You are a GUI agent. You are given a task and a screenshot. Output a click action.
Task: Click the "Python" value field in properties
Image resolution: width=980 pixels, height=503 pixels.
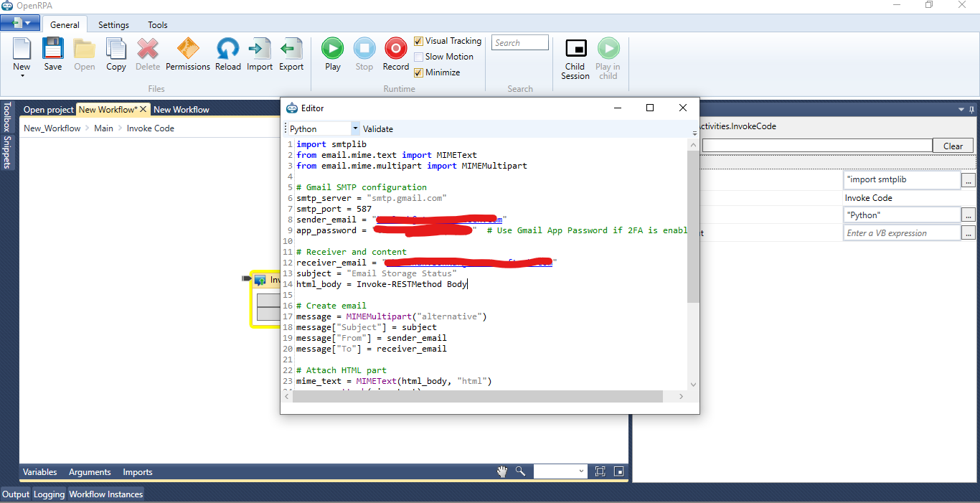tap(902, 215)
